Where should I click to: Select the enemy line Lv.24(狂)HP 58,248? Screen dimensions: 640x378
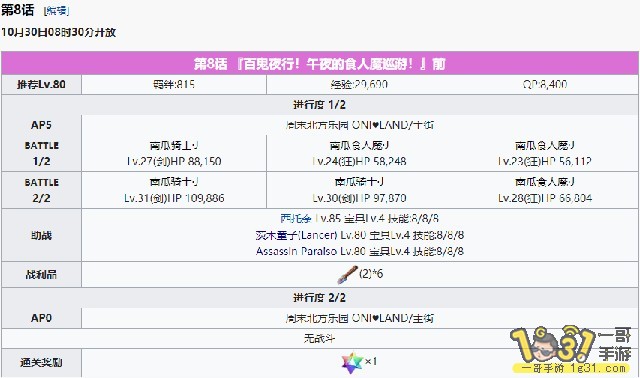tap(359, 161)
